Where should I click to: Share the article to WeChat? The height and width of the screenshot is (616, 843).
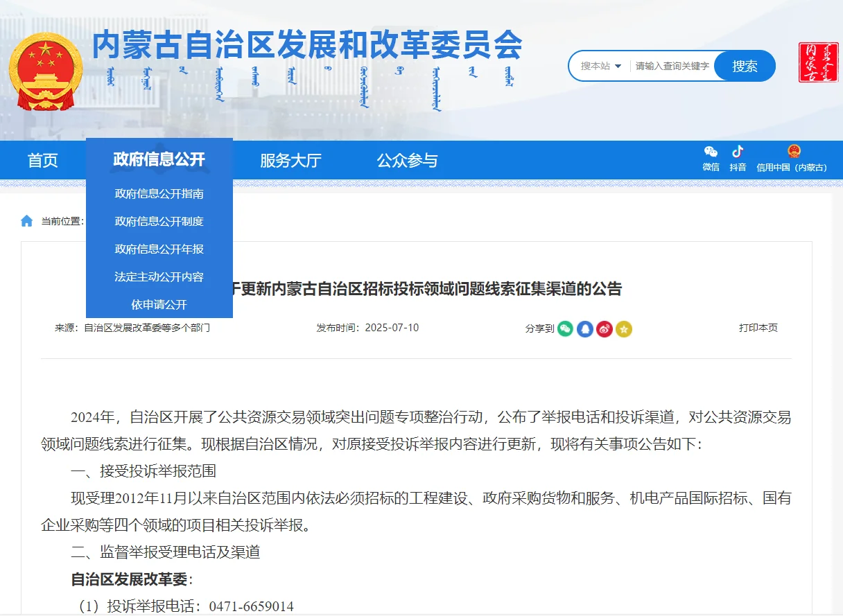point(565,328)
